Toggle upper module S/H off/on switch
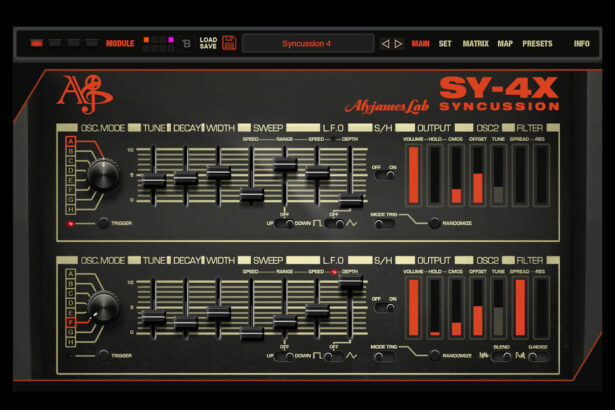Viewport: 615px width, 410px height. [x=385, y=175]
